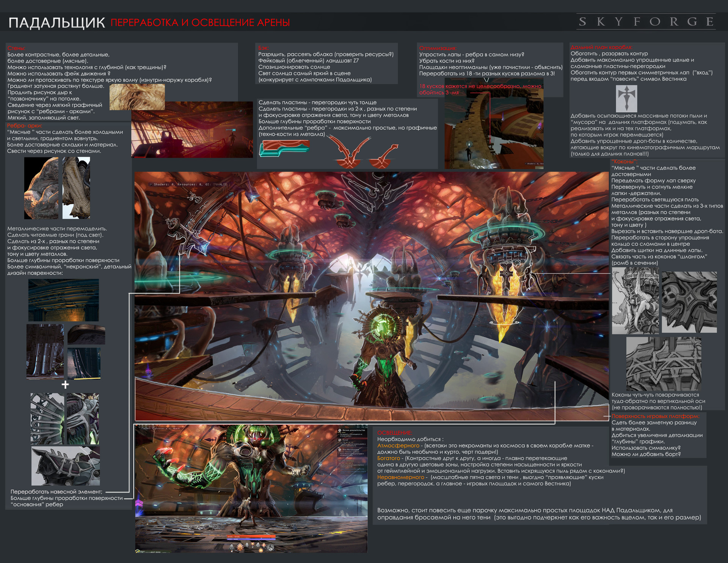Open the left gray armor ribs reference
This screenshot has height=563, width=728.
coord(47,419)
